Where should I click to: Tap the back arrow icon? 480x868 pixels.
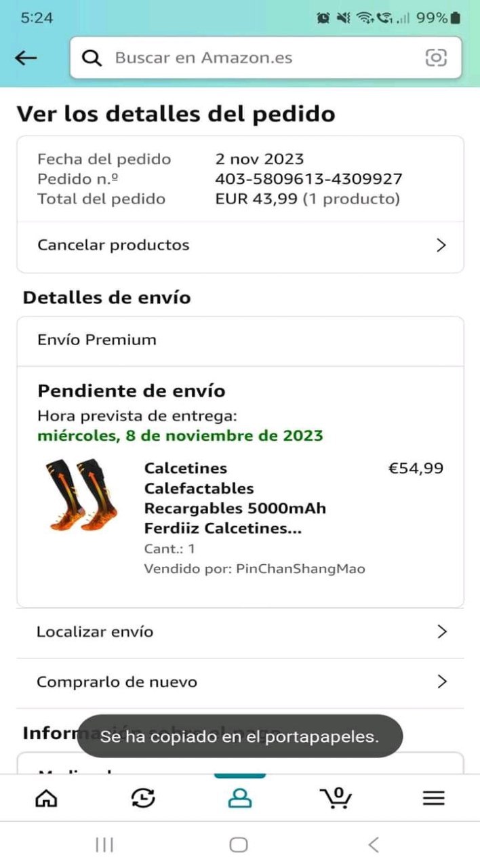click(26, 58)
